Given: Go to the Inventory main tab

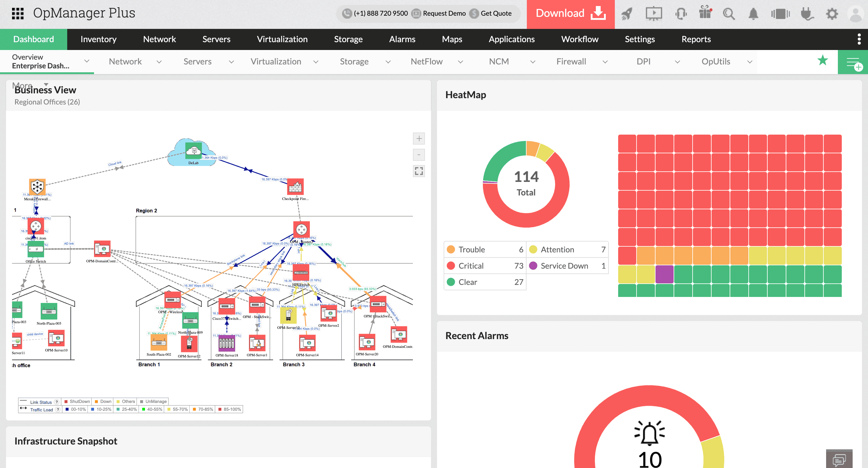Looking at the screenshot, I should point(98,39).
